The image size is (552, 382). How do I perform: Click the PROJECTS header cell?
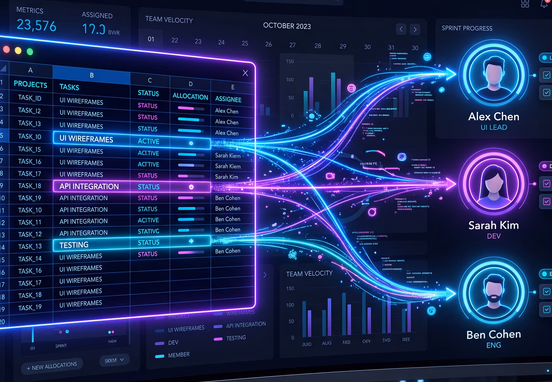30,84
